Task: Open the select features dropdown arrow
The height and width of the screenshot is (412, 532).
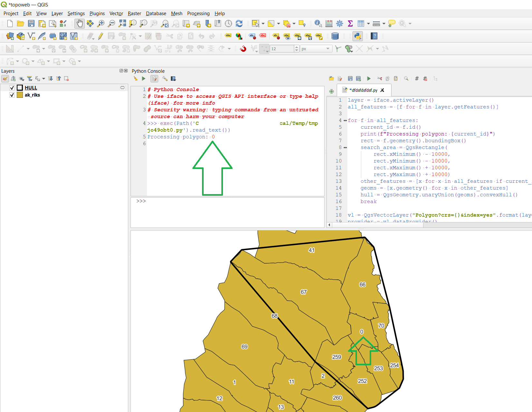Action: coord(263,23)
